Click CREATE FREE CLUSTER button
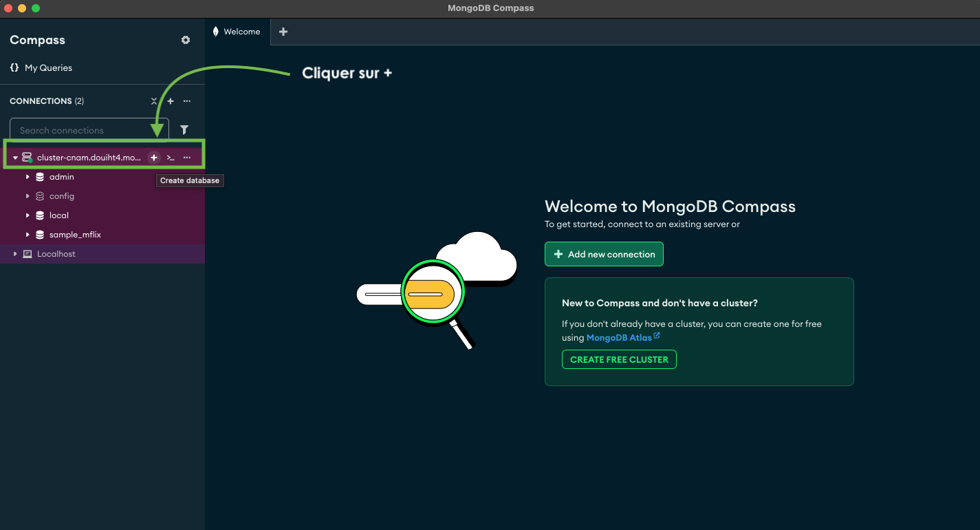980x530 pixels. coord(619,359)
